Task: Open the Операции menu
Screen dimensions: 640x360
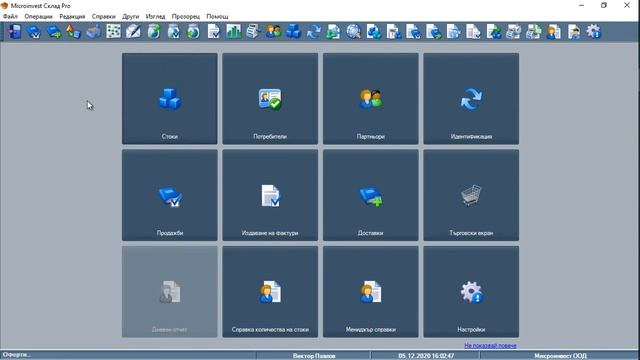Action: (x=38, y=16)
